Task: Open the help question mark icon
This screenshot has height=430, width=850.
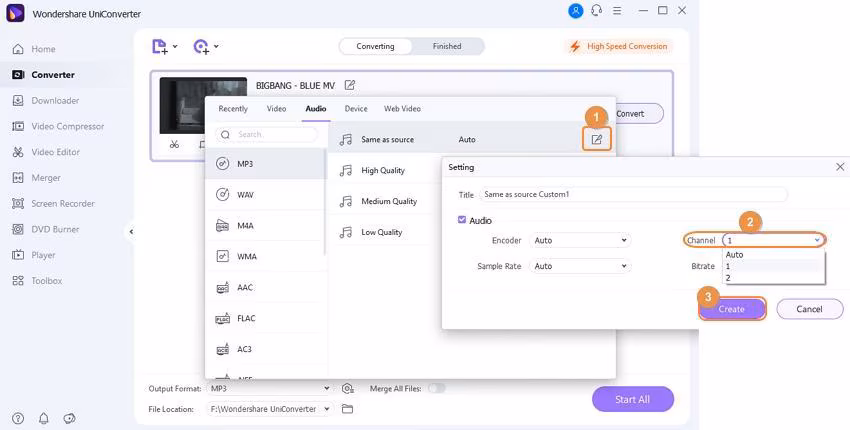Action: [x=18, y=418]
